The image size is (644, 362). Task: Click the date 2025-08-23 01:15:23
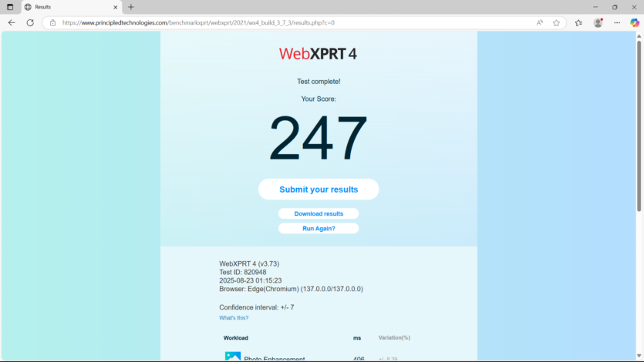[251, 281]
